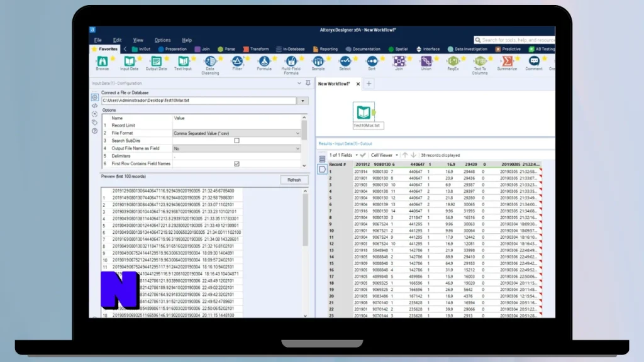Open the help question mark sidebar icon
Image resolution: width=644 pixels, height=362 pixels.
pyautogui.click(x=94, y=131)
